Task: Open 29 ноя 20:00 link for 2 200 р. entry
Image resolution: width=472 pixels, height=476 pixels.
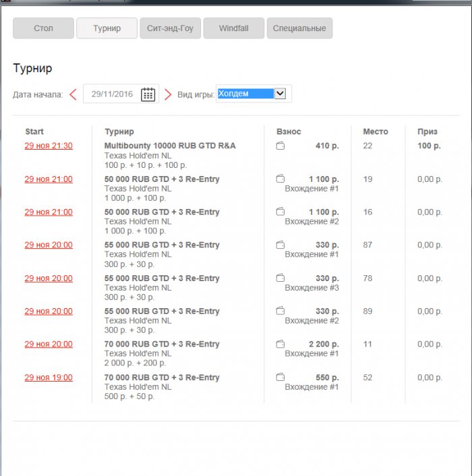Action: click(49, 344)
